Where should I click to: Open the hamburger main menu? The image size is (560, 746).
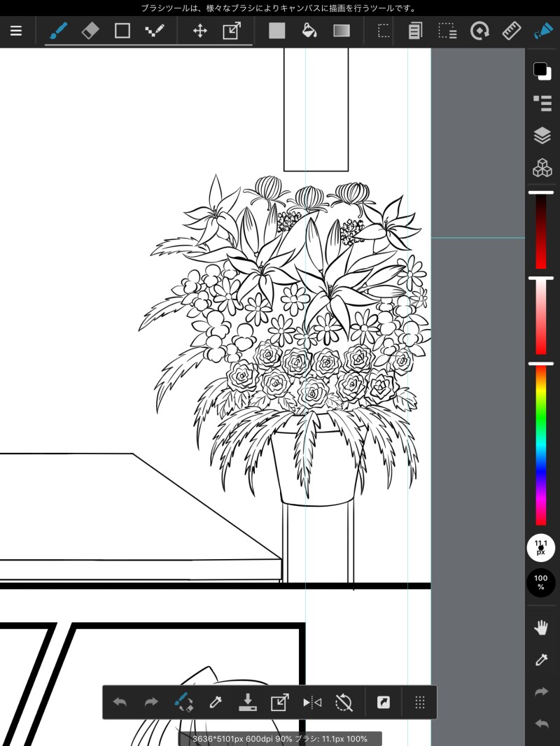[16, 31]
